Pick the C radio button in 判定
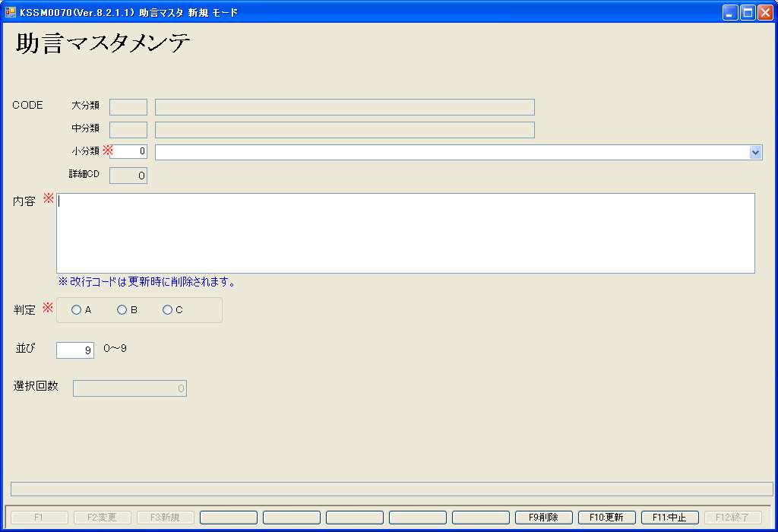 point(168,310)
